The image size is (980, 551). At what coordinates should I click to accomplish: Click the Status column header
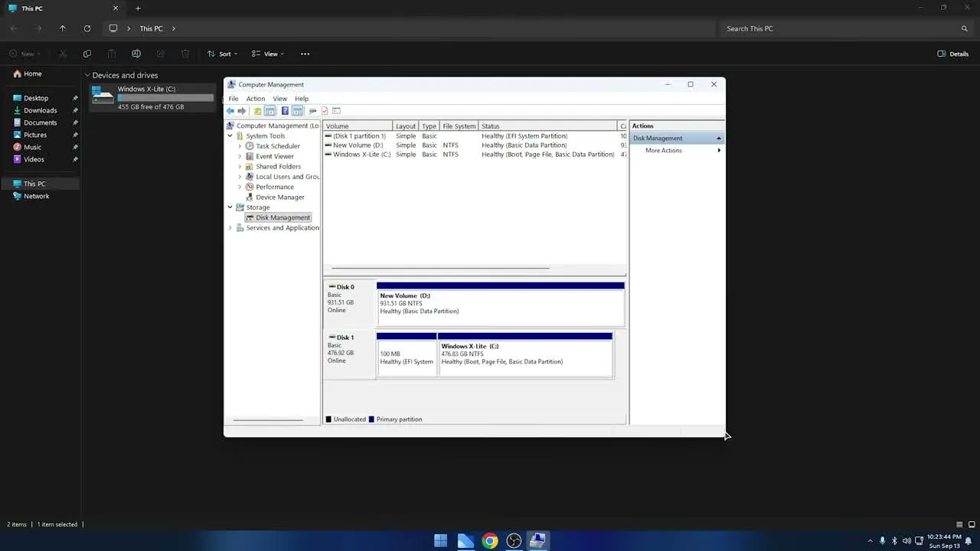(547, 126)
